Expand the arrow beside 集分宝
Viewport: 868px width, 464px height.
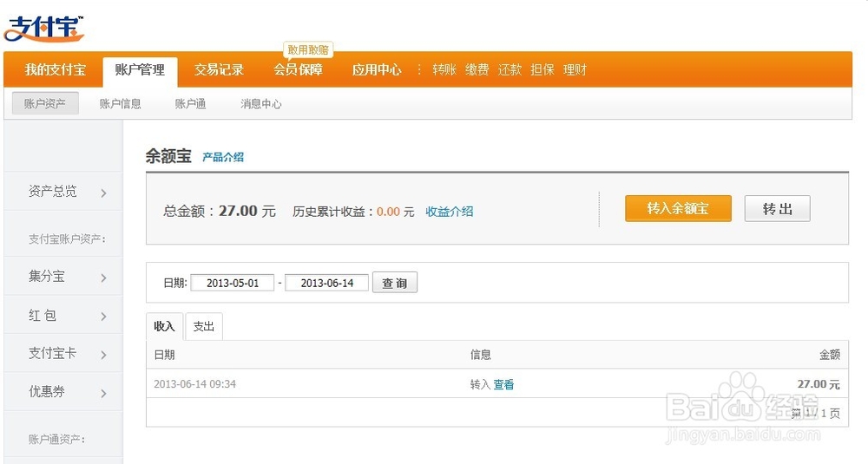coord(103,278)
